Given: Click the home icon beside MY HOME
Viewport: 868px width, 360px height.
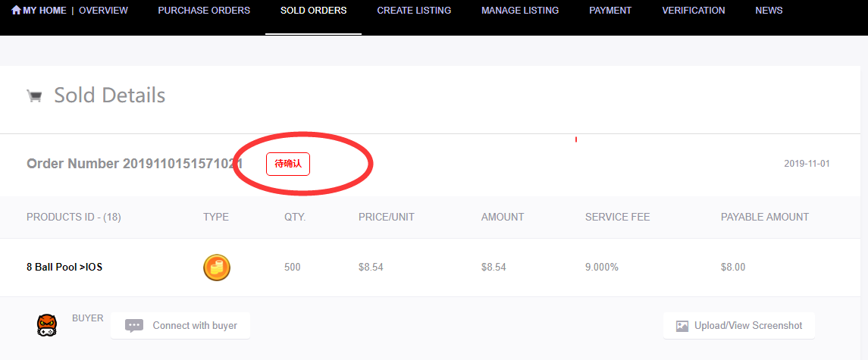Looking at the screenshot, I should click(x=16, y=11).
